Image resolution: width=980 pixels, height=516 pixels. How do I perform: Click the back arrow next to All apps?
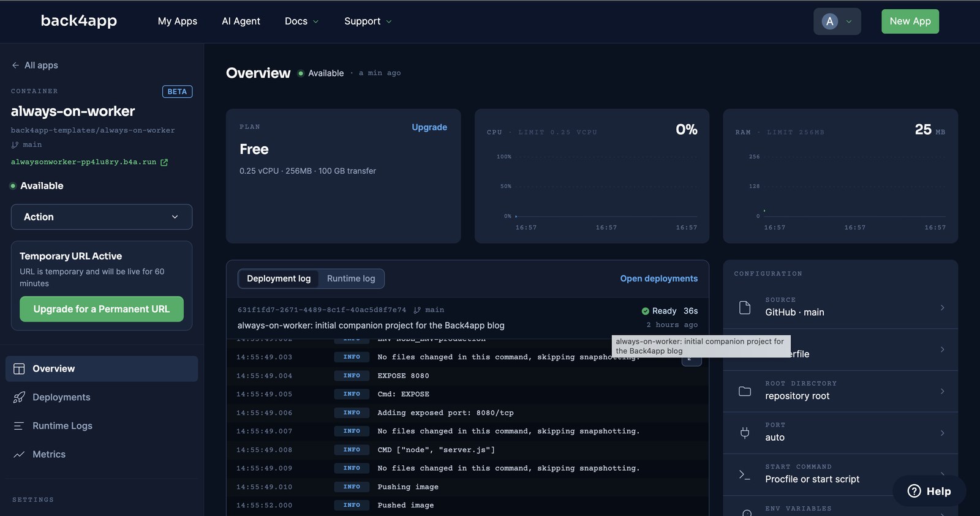[x=15, y=65]
